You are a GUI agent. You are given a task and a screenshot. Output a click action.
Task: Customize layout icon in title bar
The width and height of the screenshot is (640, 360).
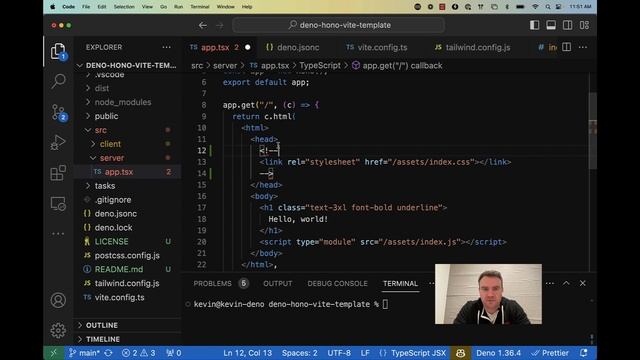[584, 25]
